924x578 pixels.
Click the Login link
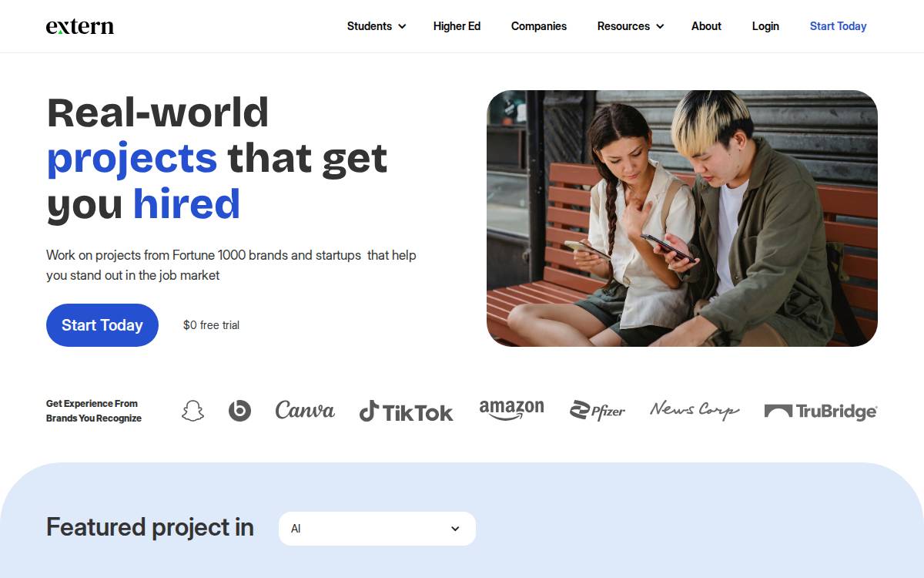765,26
